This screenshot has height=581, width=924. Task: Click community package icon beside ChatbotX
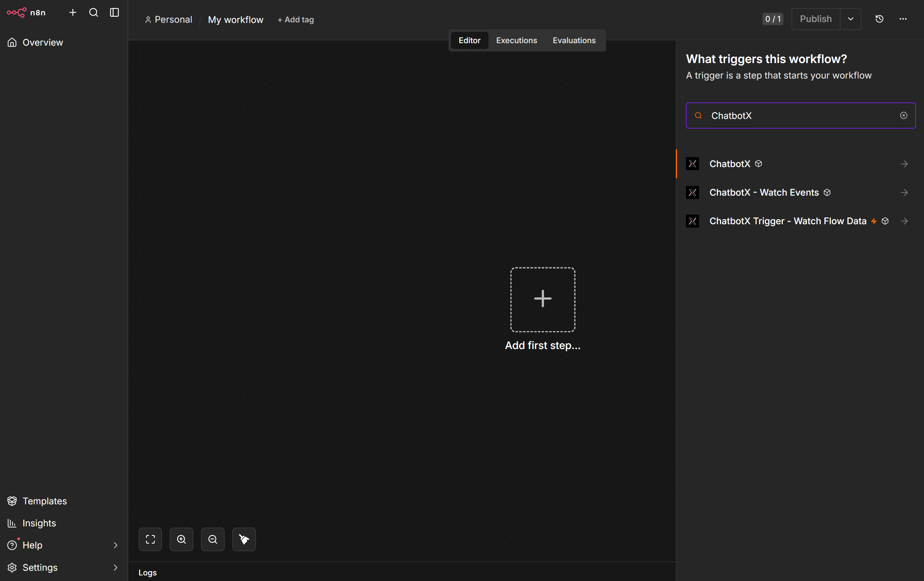(758, 164)
